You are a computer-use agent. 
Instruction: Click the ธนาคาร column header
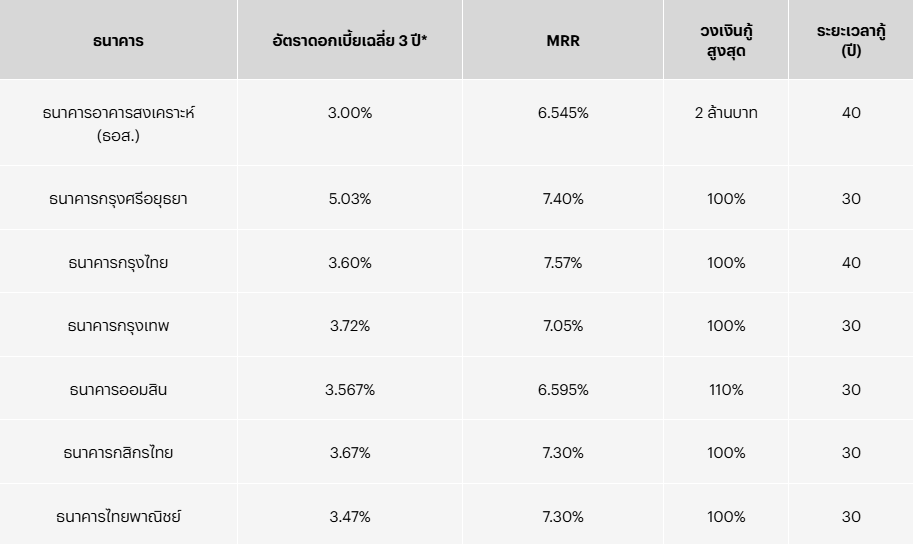click(118, 41)
